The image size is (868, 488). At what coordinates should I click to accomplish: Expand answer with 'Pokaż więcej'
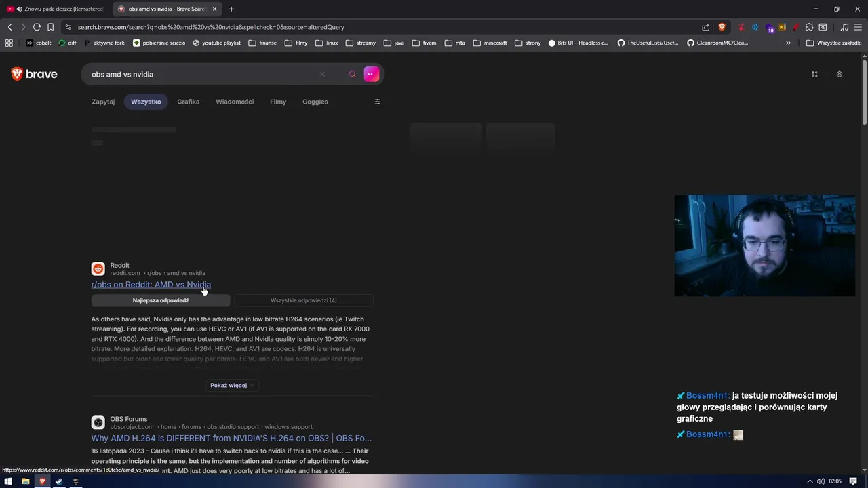point(232,385)
